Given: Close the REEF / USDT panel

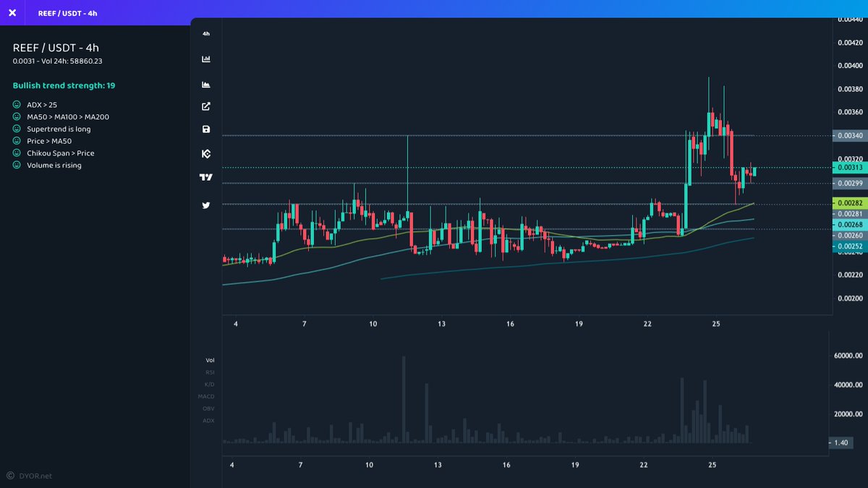Looking at the screenshot, I should click(12, 13).
